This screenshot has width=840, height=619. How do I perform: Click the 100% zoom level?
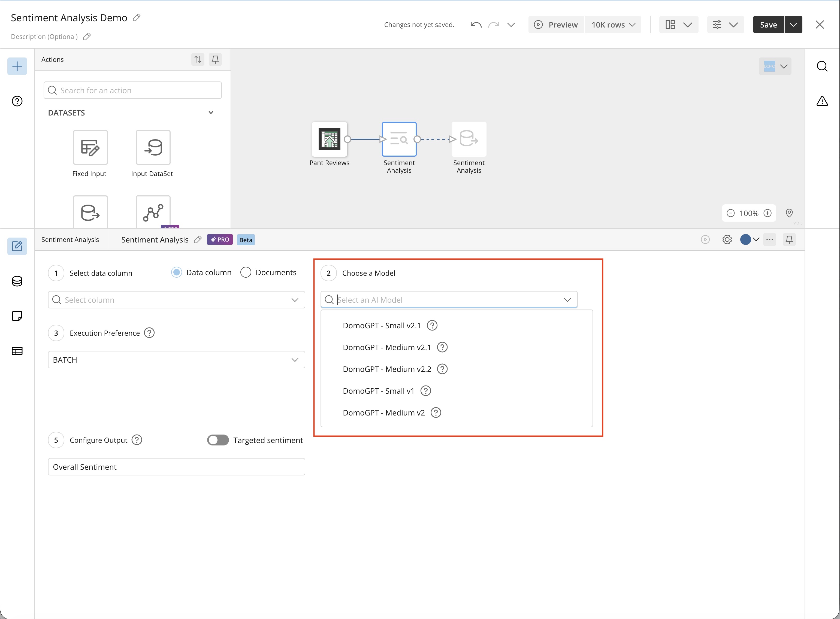(x=749, y=213)
